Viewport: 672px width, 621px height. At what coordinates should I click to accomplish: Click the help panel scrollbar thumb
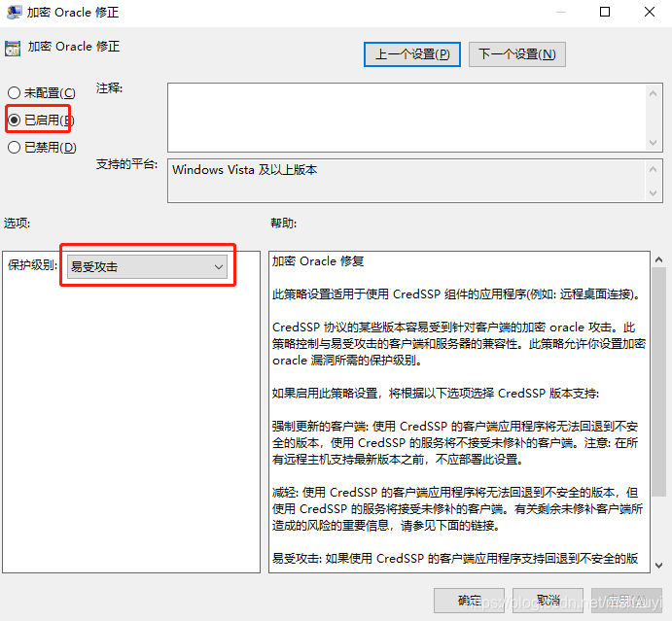658,382
